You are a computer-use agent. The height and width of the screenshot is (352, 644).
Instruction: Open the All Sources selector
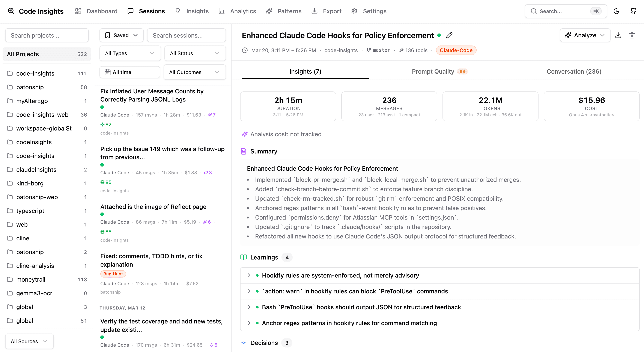pos(29,341)
